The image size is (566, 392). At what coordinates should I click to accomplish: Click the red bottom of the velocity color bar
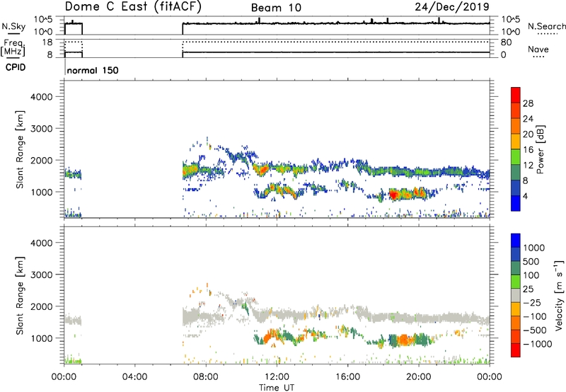(x=516, y=350)
